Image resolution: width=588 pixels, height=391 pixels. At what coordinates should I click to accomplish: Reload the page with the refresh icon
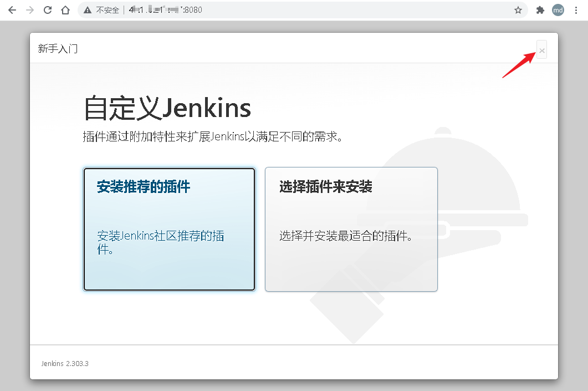tap(48, 10)
